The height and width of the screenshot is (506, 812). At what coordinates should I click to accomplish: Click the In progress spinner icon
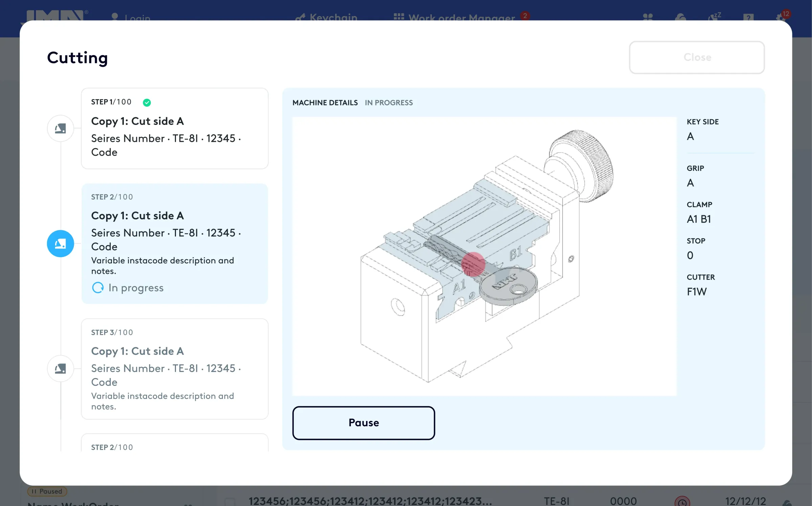(98, 288)
